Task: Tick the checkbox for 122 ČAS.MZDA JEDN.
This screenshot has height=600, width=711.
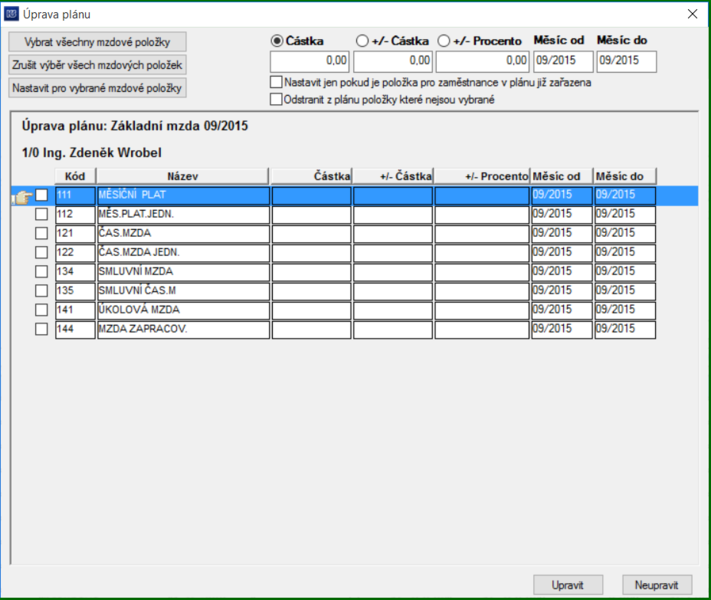Action: [x=41, y=252]
